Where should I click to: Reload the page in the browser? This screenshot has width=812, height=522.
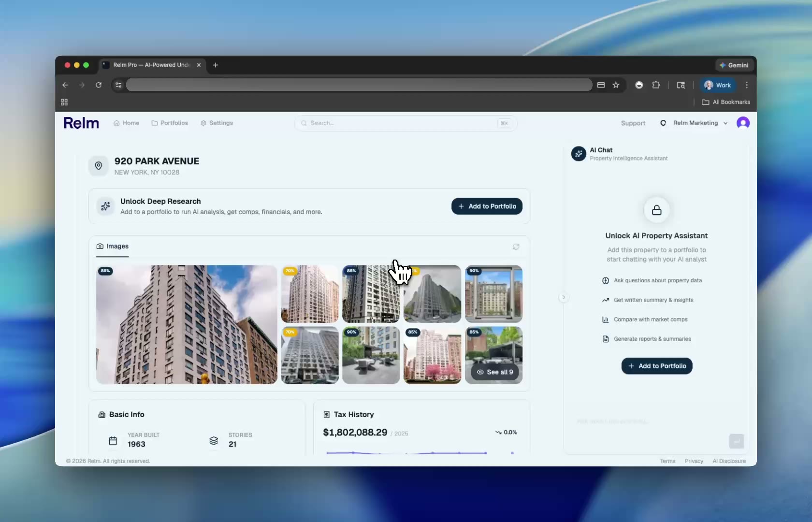click(99, 85)
